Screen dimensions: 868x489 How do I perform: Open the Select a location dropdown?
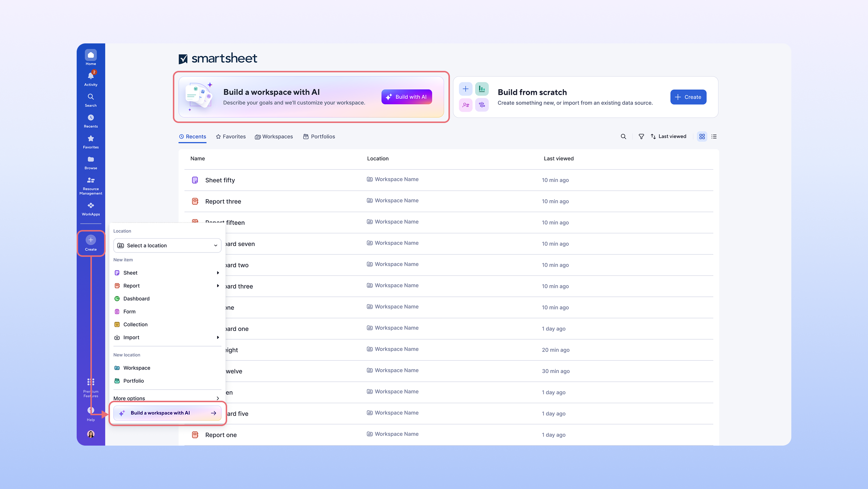(167, 246)
